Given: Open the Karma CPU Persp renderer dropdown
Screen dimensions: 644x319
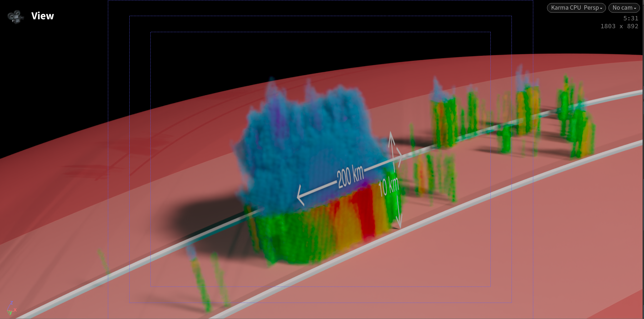Looking at the screenshot, I should tap(576, 8).
